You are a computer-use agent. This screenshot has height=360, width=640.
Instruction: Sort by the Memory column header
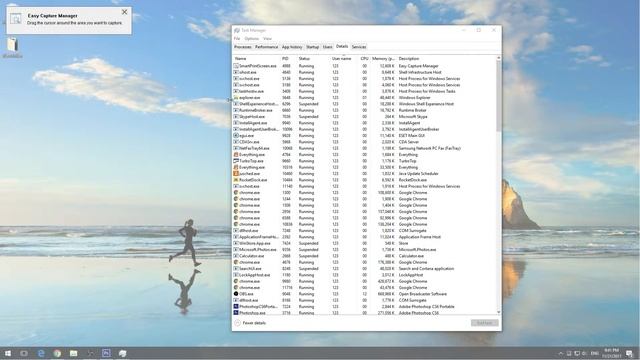coord(383,59)
